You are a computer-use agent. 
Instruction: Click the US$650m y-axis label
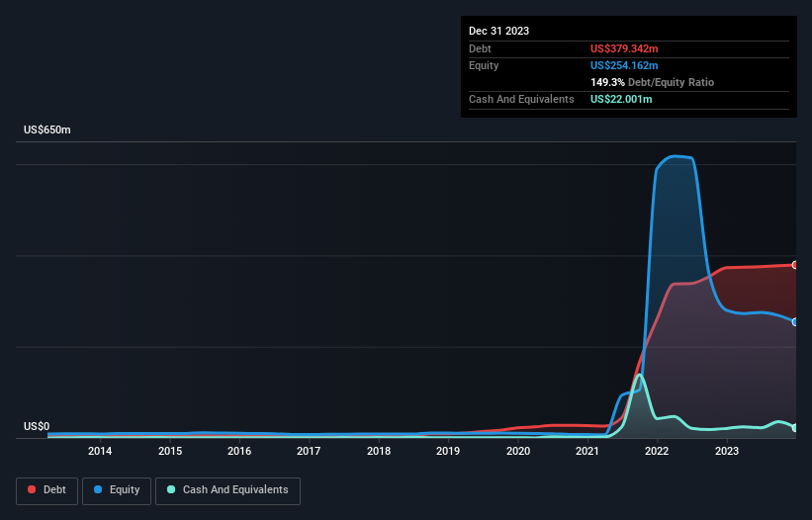[47, 130]
